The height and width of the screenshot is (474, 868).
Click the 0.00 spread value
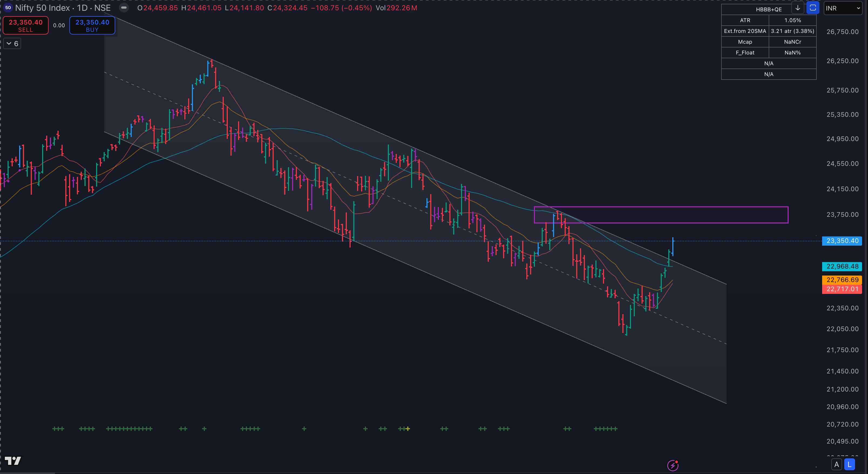coord(59,25)
